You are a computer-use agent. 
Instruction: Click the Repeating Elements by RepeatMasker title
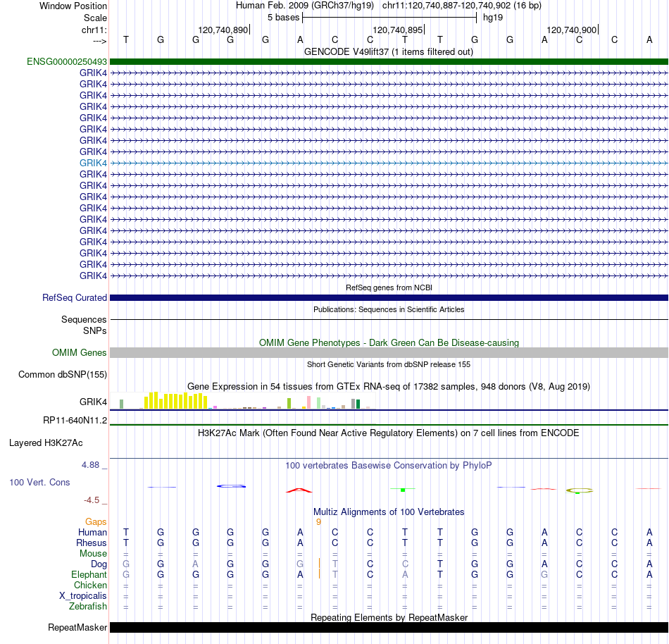[x=389, y=617]
